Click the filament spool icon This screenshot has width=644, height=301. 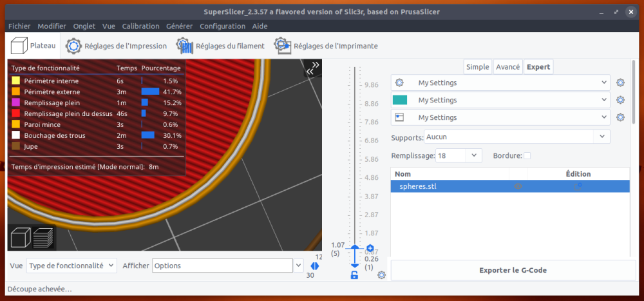(185, 46)
